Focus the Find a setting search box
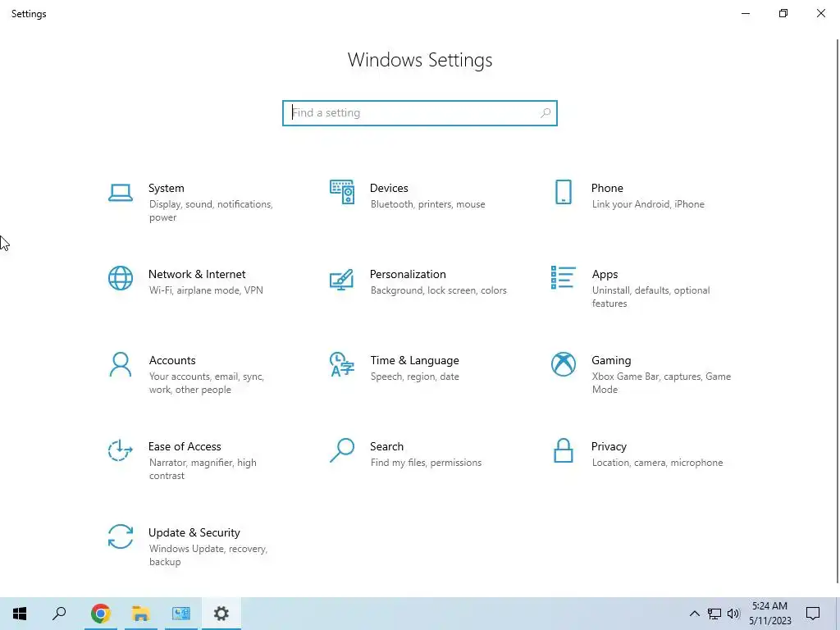 click(420, 113)
